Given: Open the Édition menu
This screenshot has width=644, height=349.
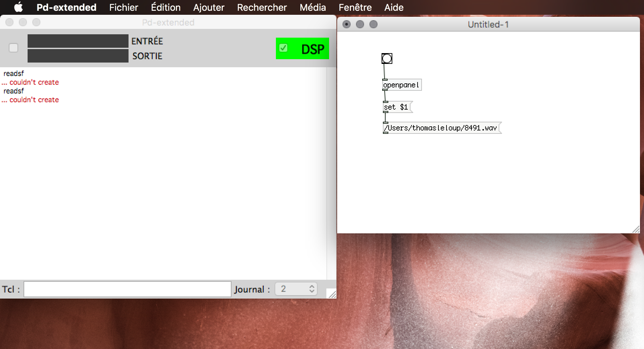Looking at the screenshot, I should pyautogui.click(x=166, y=7).
